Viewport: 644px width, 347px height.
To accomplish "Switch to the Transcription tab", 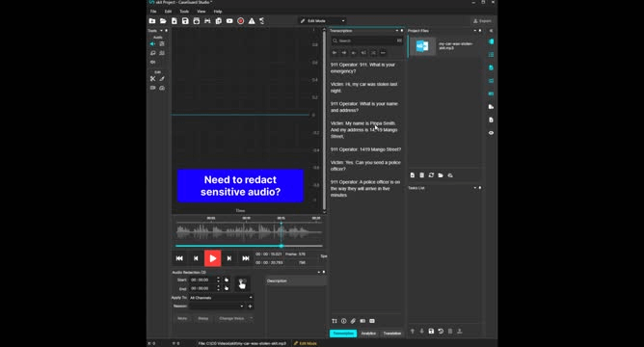I will pyautogui.click(x=343, y=334).
